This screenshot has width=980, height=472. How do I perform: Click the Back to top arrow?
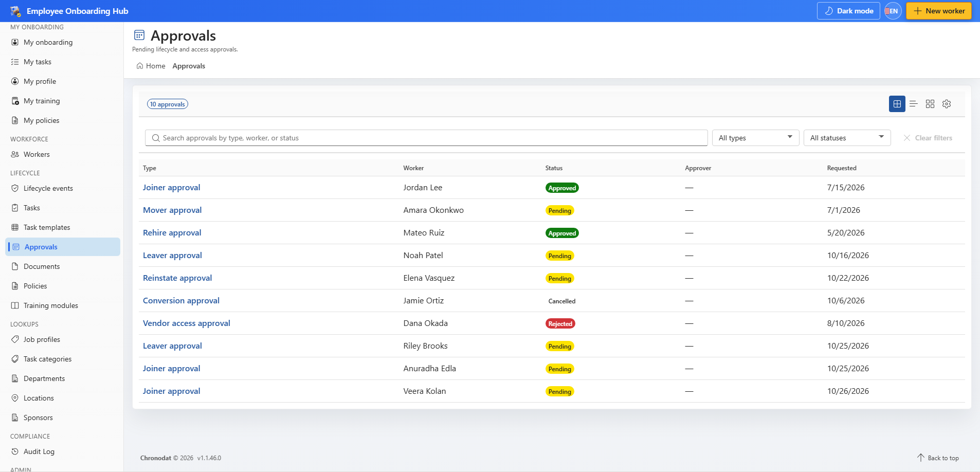[x=920, y=458]
